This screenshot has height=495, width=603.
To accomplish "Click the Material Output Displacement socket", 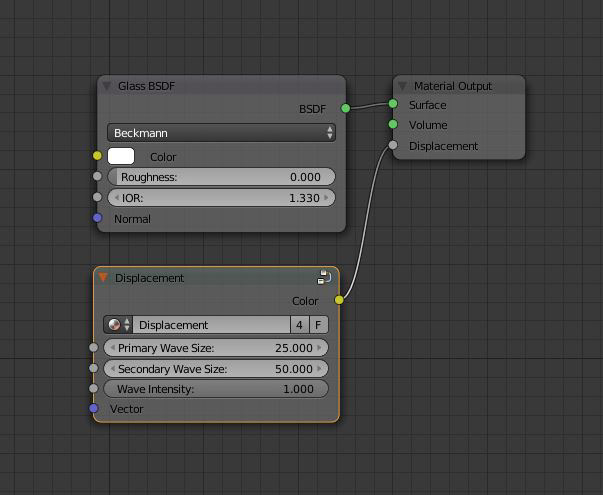I will pyautogui.click(x=393, y=145).
